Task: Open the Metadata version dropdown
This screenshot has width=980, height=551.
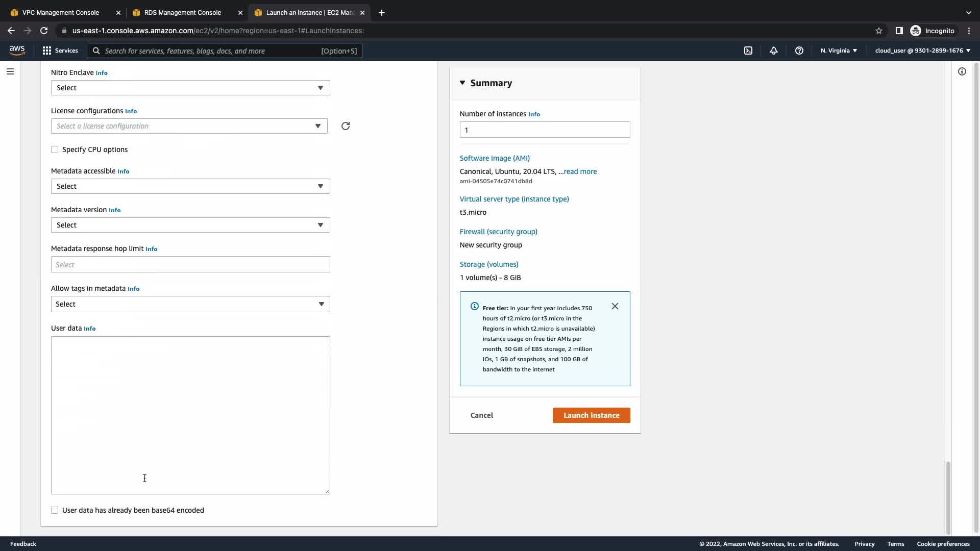Action: 190,225
